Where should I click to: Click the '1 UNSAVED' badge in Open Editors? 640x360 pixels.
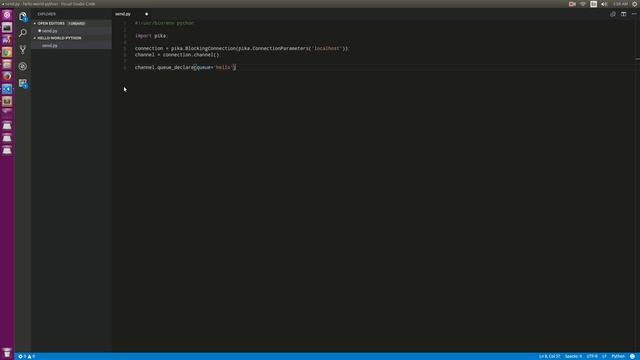pyautogui.click(x=77, y=23)
